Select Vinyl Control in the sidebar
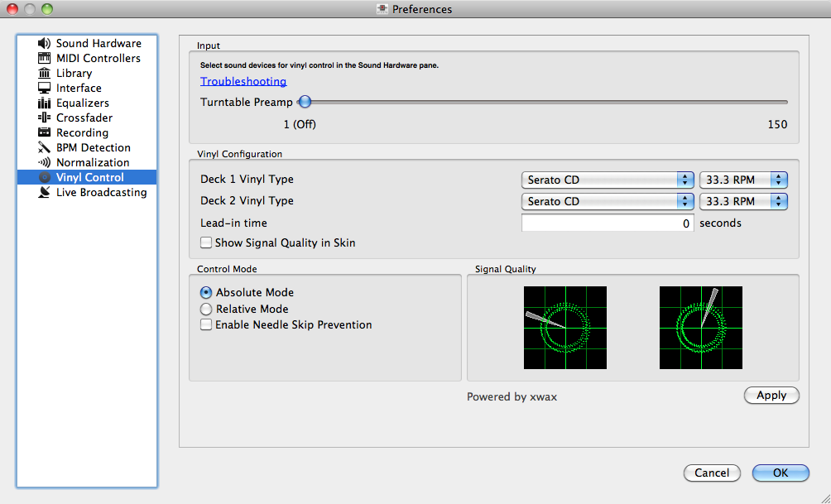 point(87,177)
